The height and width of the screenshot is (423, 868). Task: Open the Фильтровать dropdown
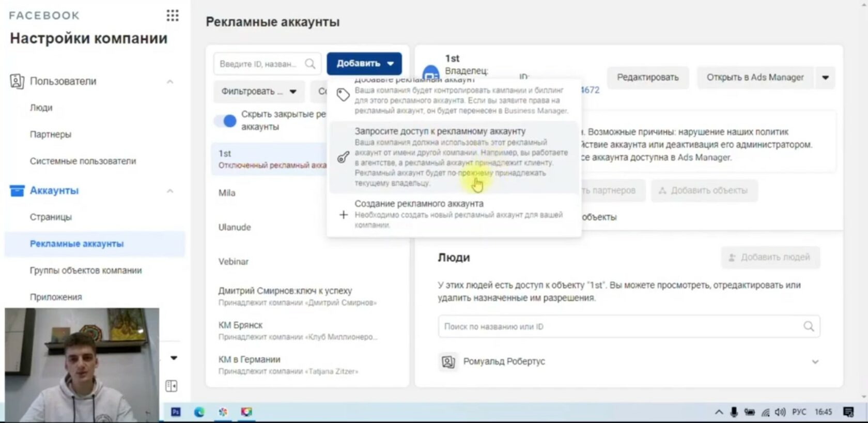pyautogui.click(x=259, y=92)
